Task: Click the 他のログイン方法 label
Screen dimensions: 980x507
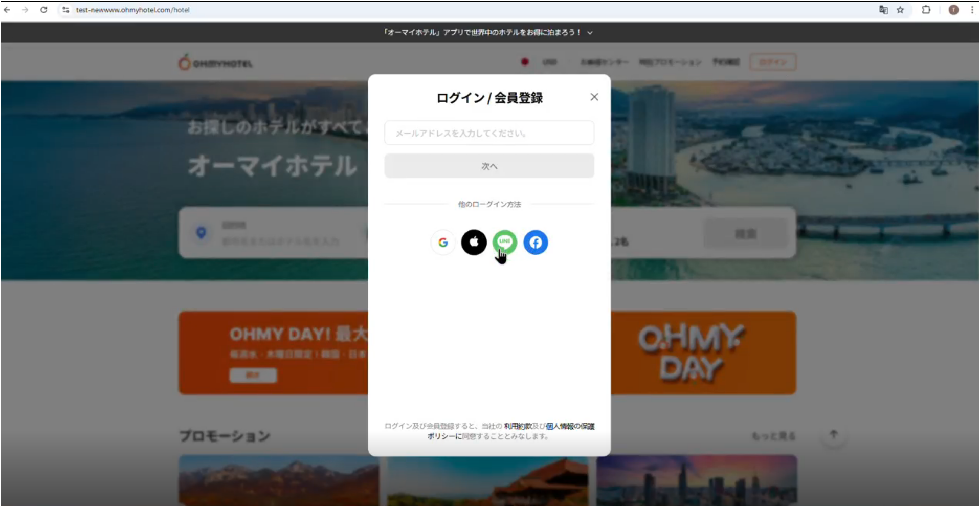Action: click(489, 204)
